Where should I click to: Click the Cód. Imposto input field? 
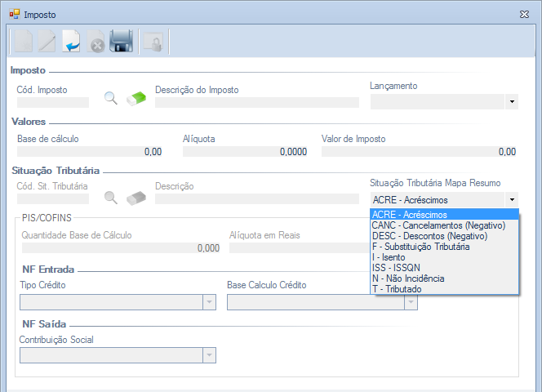[x=53, y=102]
